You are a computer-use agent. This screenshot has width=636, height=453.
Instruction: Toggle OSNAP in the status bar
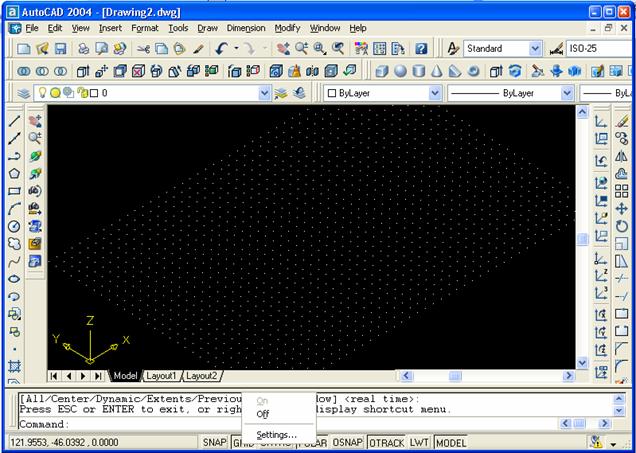348,442
